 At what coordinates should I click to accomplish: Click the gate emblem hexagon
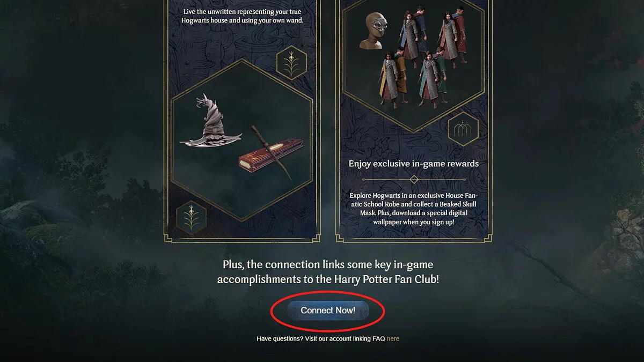pyautogui.click(x=463, y=129)
